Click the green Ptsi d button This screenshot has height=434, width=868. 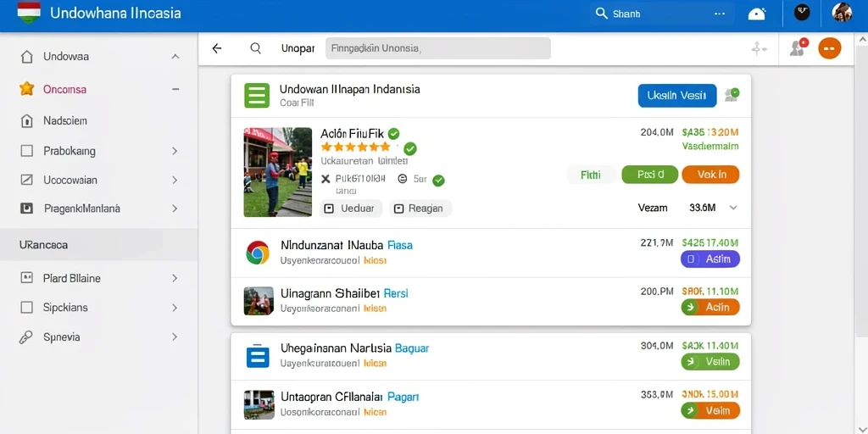click(650, 175)
